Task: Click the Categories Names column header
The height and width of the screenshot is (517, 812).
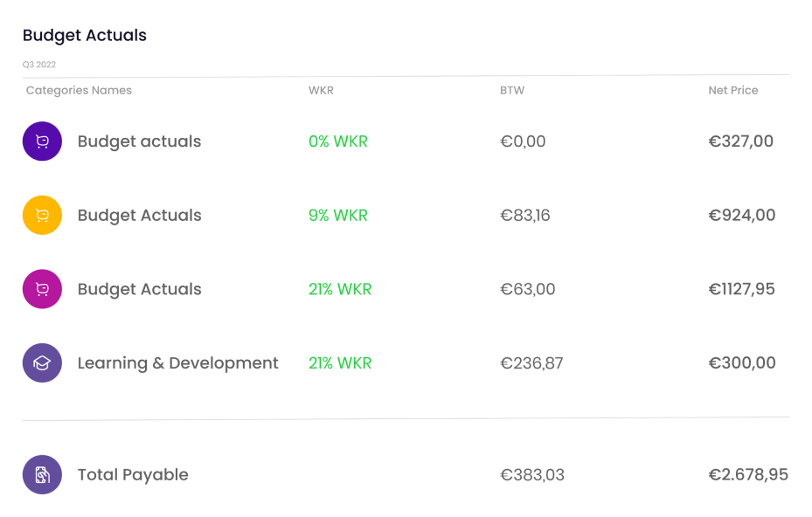Action: pos(79,91)
